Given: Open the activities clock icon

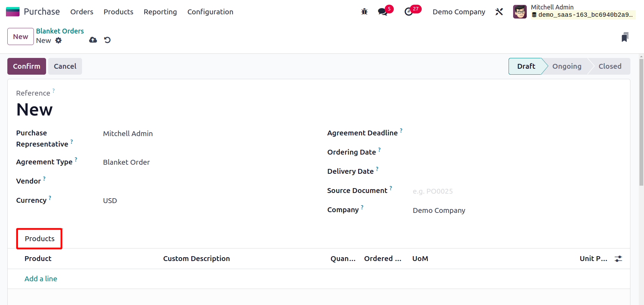Looking at the screenshot, I should [408, 12].
